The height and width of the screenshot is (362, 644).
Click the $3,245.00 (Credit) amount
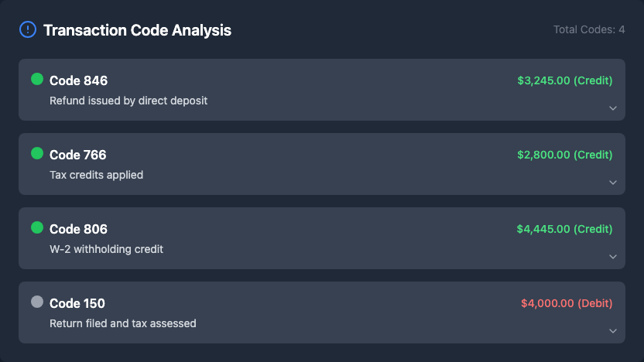click(x=565, y=80)
